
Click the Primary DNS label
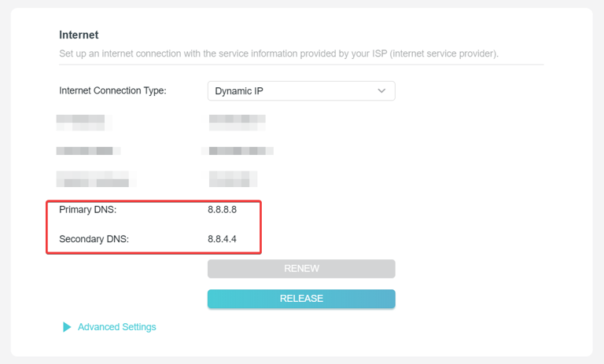[x=88, y=210]
